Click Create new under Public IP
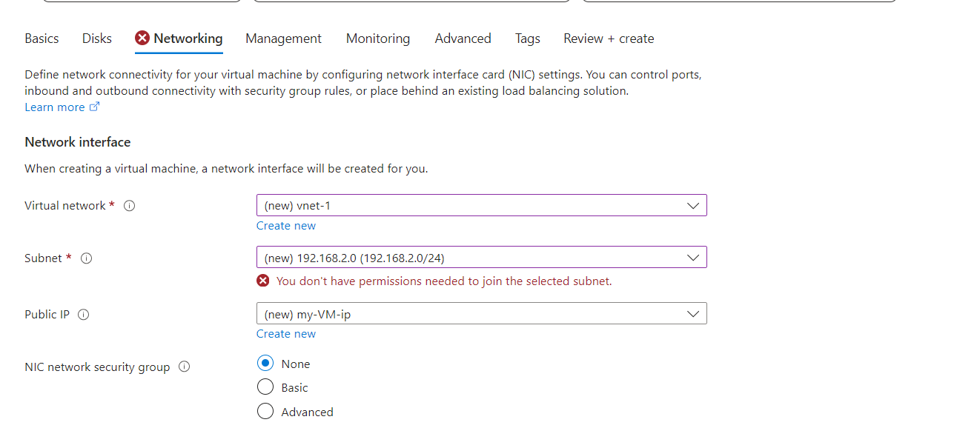The height and width of the screenshot is (428, 980). (x=285, y=333)
